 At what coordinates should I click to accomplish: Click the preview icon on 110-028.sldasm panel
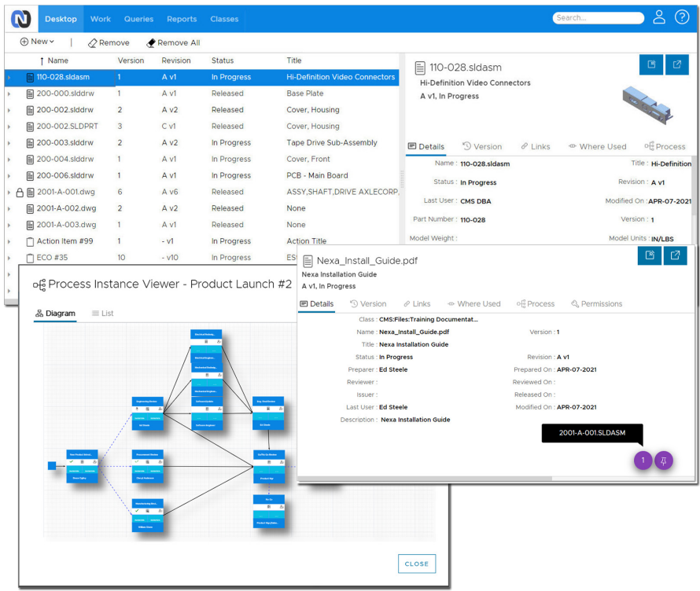(x=650, y=66)
